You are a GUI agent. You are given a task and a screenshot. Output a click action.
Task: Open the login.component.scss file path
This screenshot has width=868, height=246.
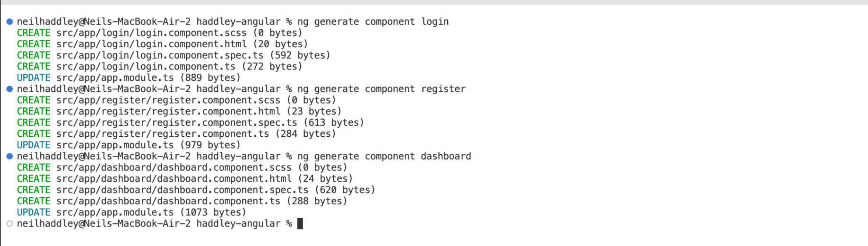tap(151, 33)
